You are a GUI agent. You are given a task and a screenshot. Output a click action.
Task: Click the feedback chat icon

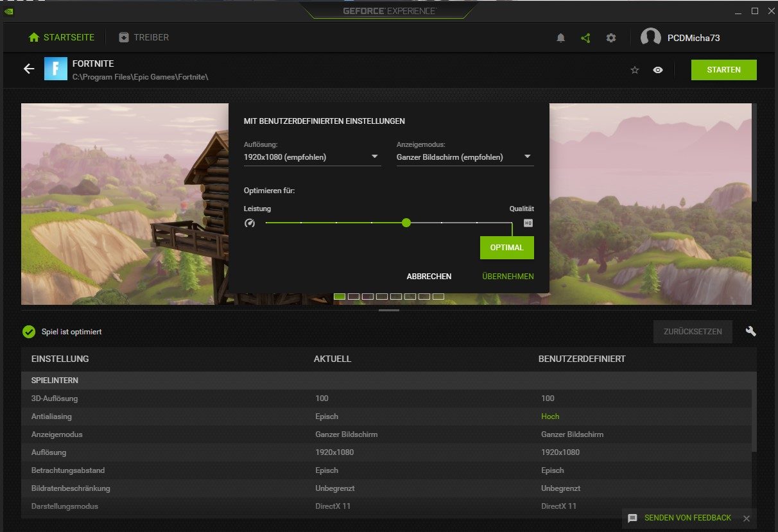tap(632, 518)
